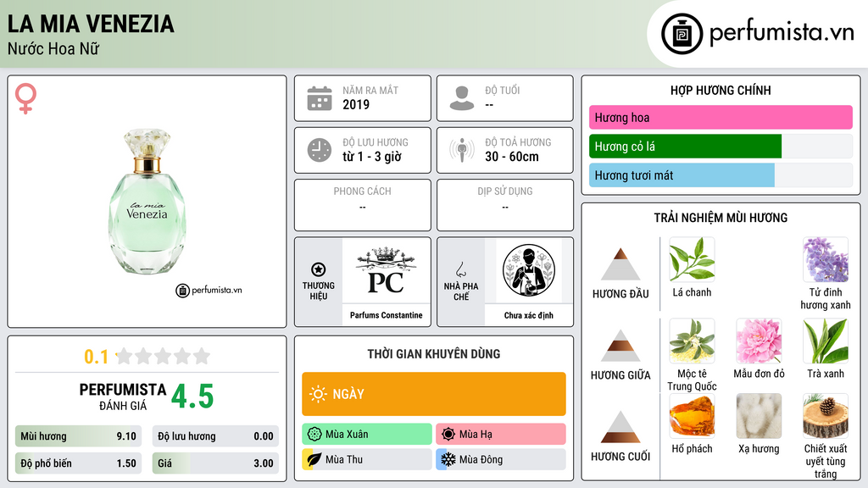Select the Mùa Đông season bar
The image size is (868, 488).
[501, 459]
